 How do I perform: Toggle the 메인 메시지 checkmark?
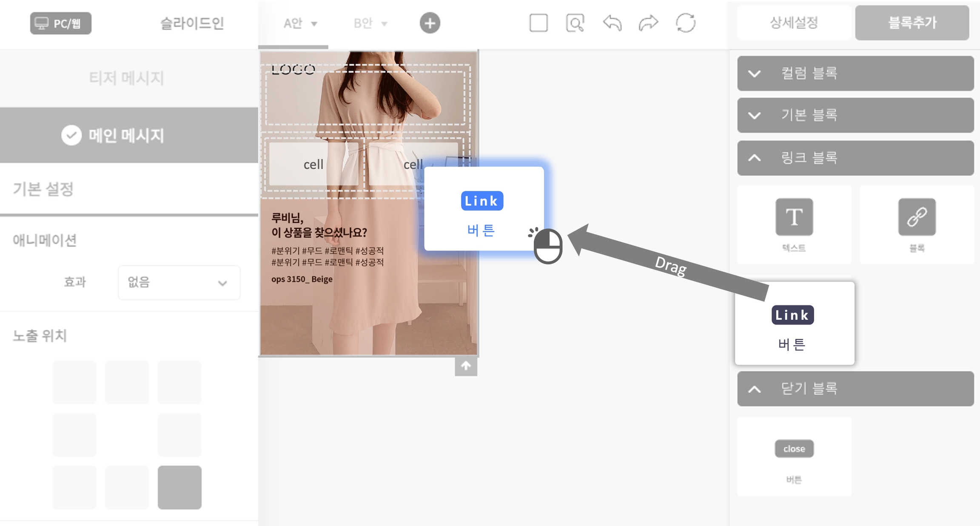click(71, 136)
